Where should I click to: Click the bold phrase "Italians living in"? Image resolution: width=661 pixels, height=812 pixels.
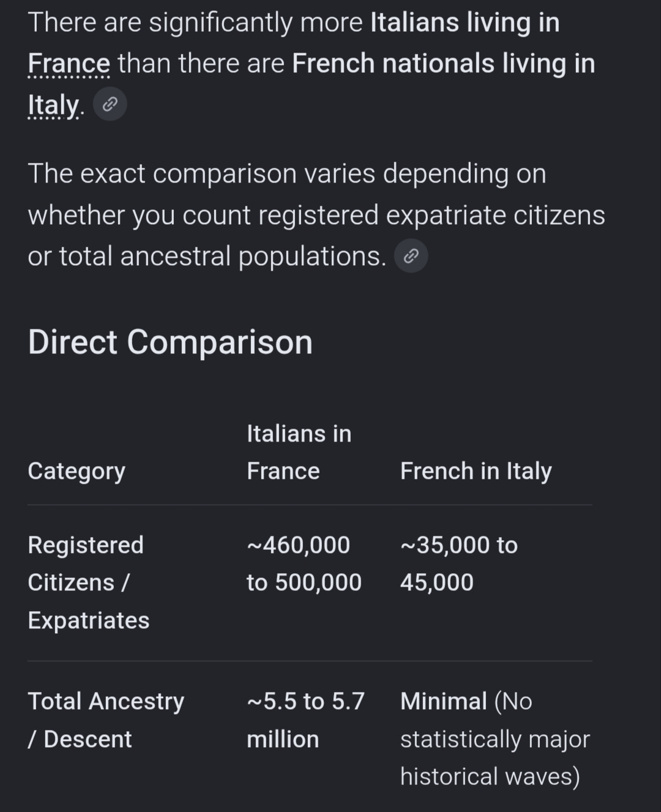coord(465,23)
